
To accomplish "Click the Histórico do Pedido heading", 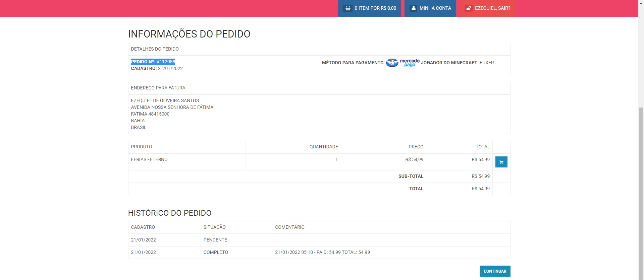I will 170,213.
